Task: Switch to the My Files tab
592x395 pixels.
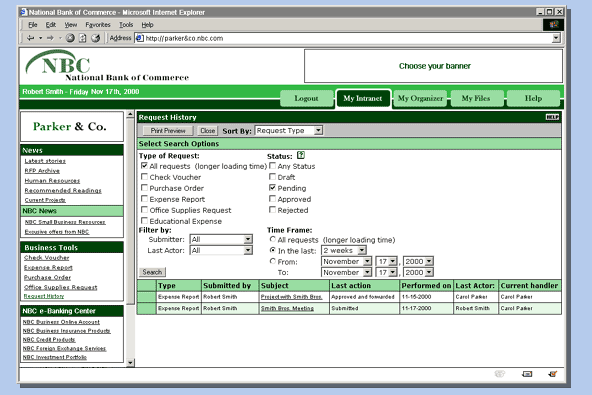Action: point(476,98)
